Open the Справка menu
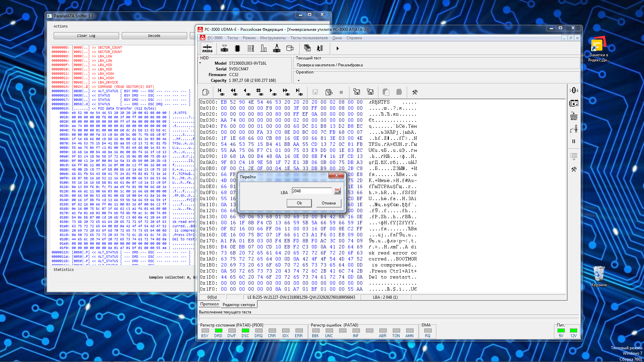Image resolution: width=644 pixels, height=362 pixels. click(x=354, y=38)
